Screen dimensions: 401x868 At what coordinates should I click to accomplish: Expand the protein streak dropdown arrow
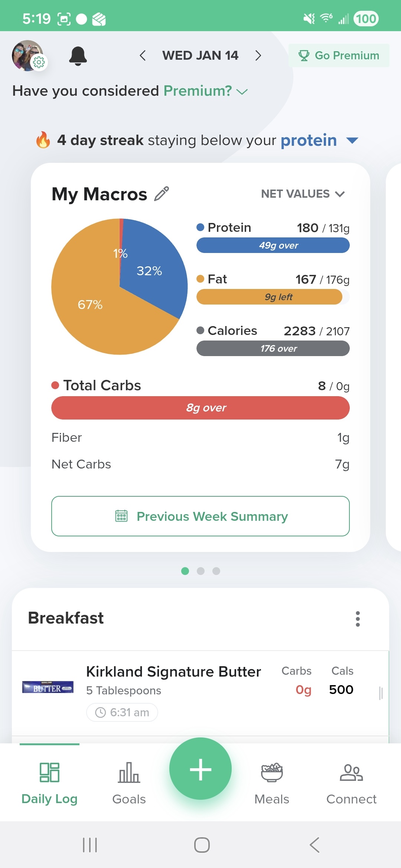tap(352, 141)
